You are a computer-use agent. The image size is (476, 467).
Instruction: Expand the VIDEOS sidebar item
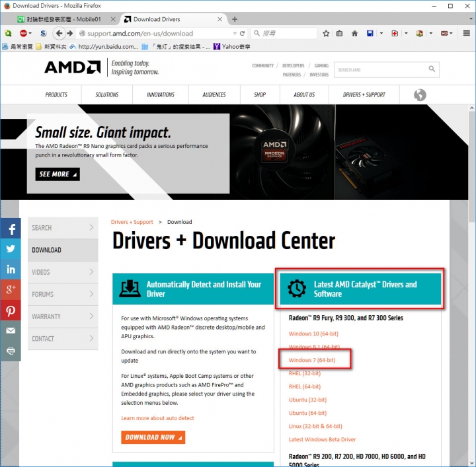pyautogui.click(x=63, y=272)
